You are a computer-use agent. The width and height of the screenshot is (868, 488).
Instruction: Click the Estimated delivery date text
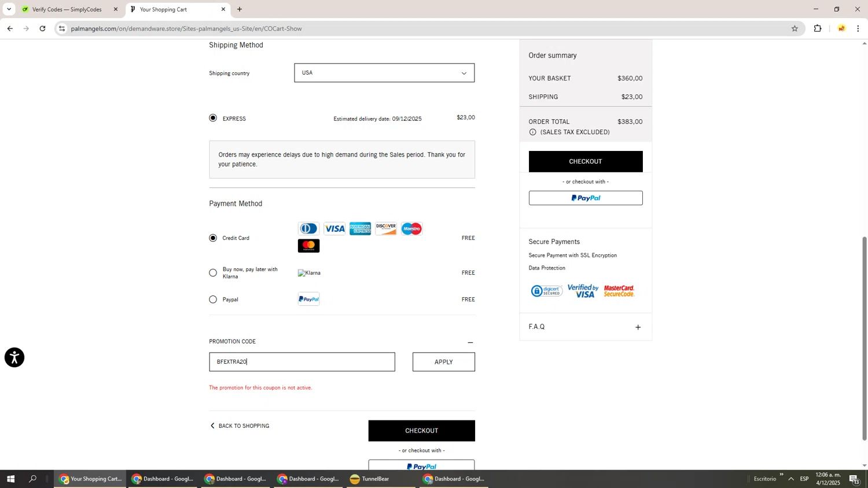tap(377, 119)
